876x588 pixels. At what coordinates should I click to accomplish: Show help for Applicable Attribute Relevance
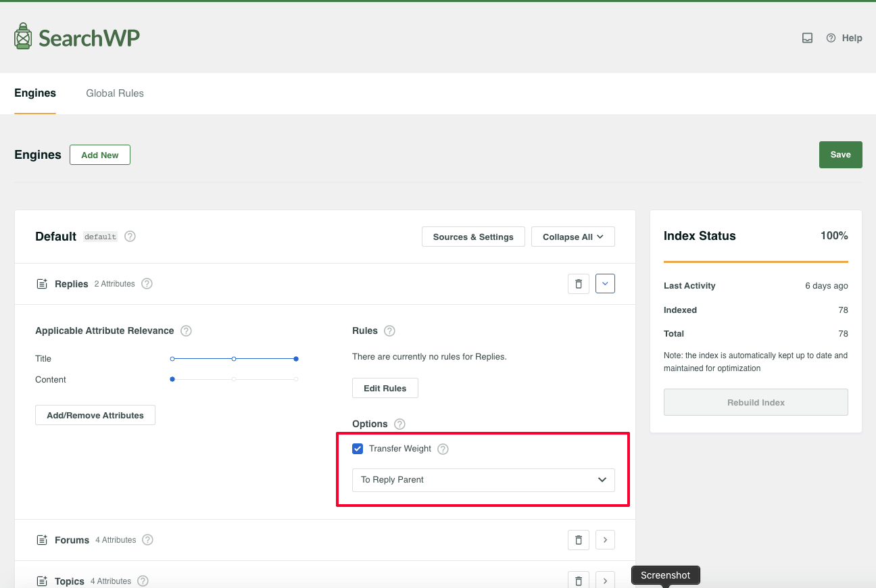coord(186,330)
